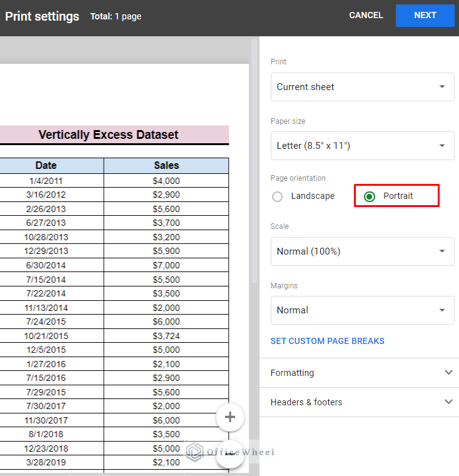Cancel the print settings dialog
Screen dimensions: 459x476
[366, 16]
